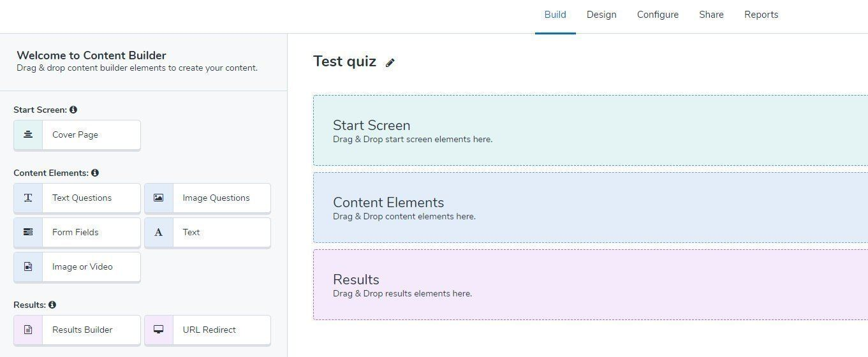The height and width of the screenshot is (357, 868).
Task: Click the Start Screen info icon
Action: pos(73,110)
